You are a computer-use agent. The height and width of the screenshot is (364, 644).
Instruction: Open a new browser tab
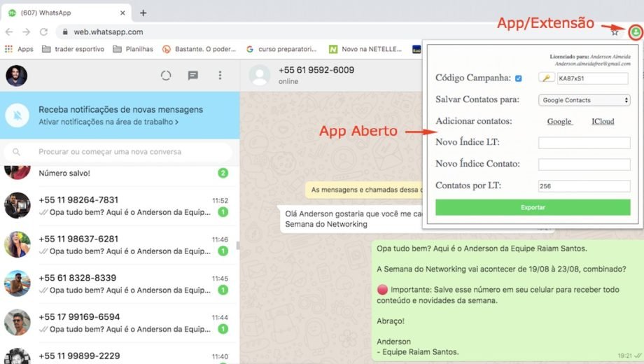[143, 13]
